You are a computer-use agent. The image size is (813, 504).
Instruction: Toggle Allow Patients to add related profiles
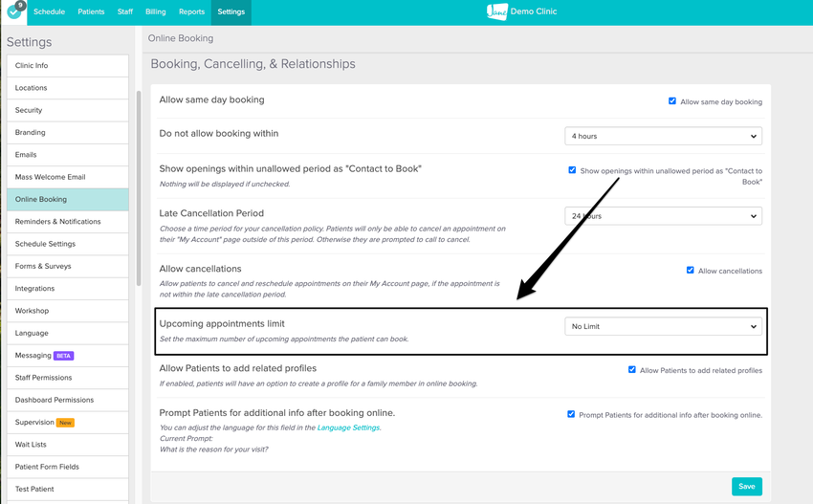coord(631,370)
